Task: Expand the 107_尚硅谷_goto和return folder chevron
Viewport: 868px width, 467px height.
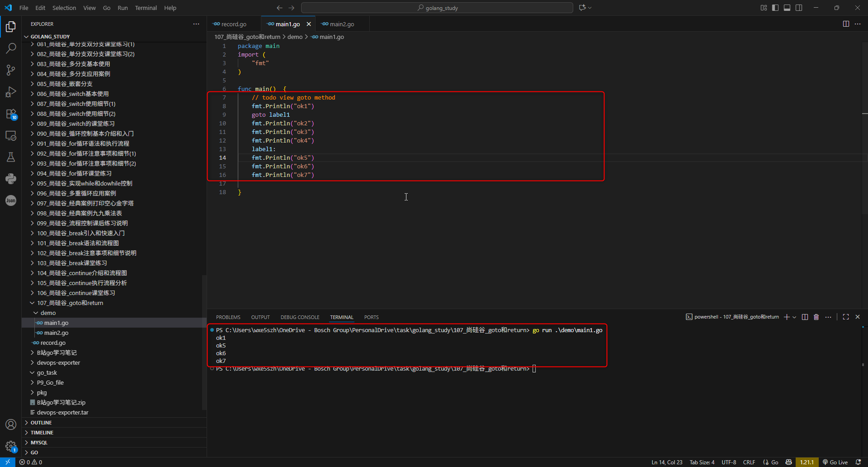Action: 32,303
